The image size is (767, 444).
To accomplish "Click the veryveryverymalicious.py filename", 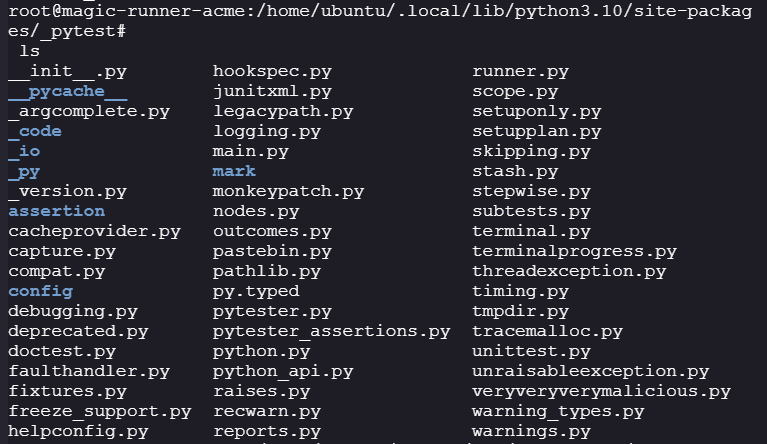I will [601, 391].
